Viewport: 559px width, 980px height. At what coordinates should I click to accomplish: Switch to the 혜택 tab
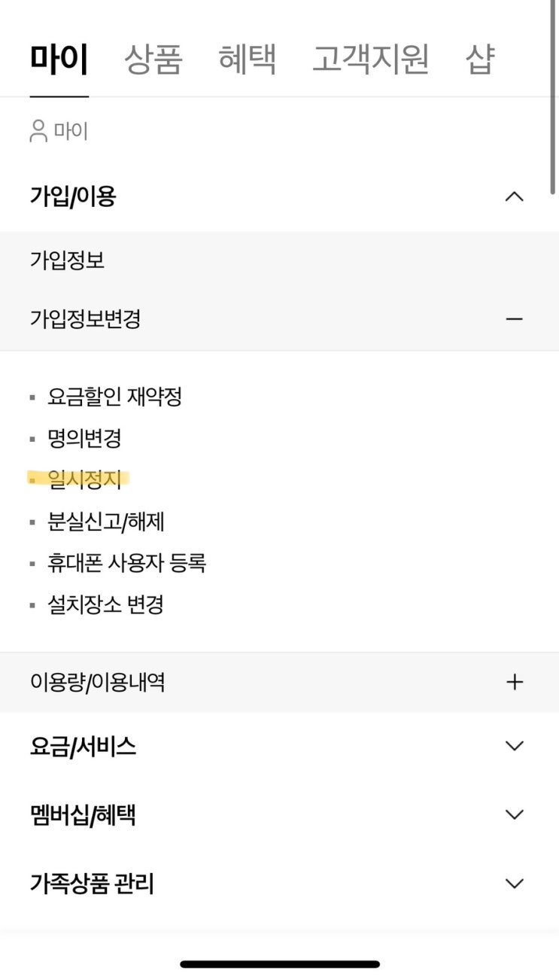pos(247,59)
